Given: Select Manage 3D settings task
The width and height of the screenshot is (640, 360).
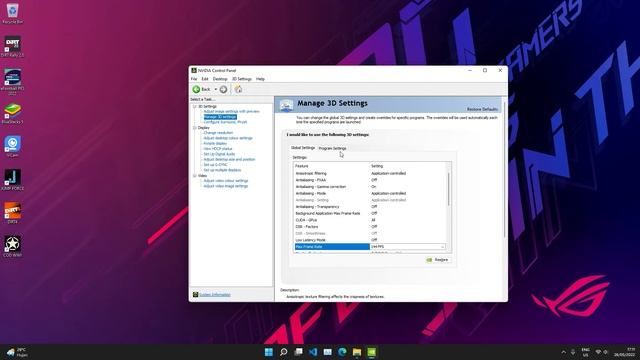Looking at the screenshot, I should [x=220, y=117].
